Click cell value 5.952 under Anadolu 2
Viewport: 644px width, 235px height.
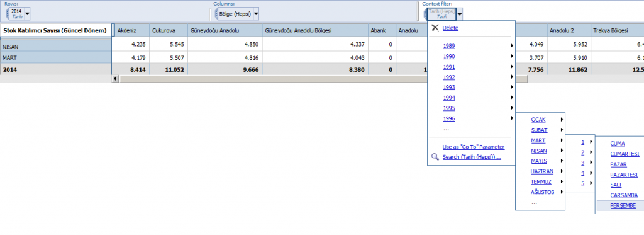pyautogui.click(x=579, y=45)
